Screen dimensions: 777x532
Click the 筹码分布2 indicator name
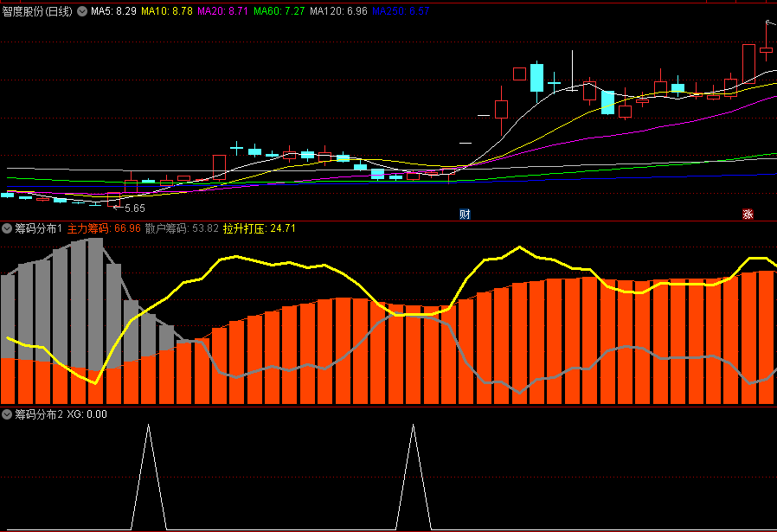tap(39, 414)
